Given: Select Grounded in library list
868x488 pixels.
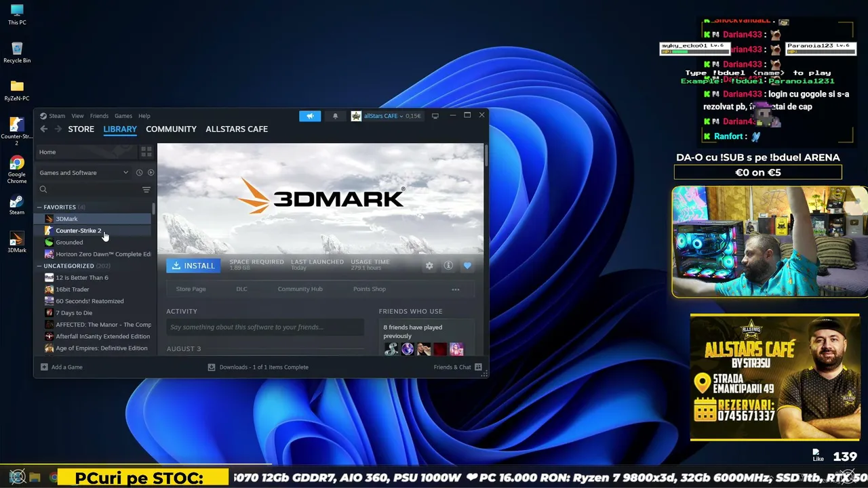Looking at the screenshot, I should click(93, 243).
